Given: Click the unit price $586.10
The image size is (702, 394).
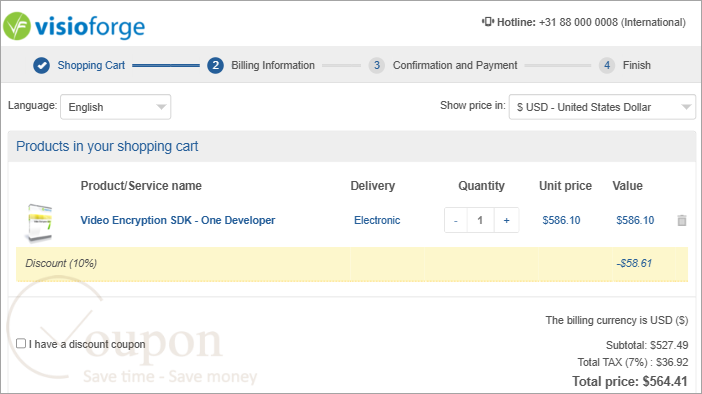Looking at the screenshot, I should coord(561,220).
